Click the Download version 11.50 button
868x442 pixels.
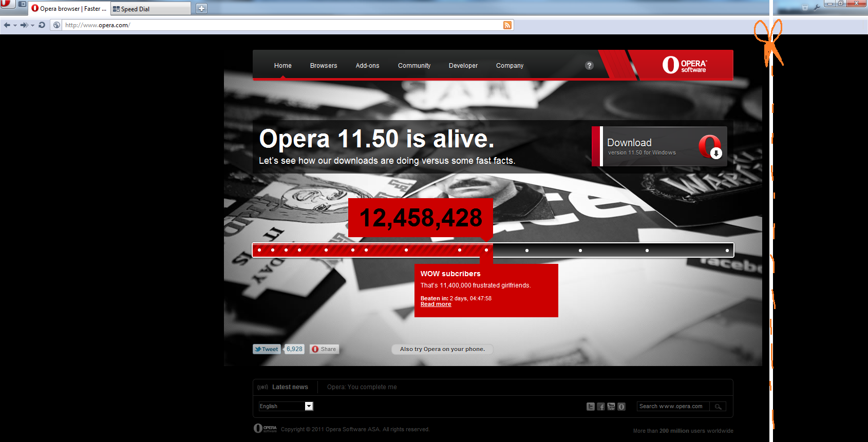pyautogui.click(x=659, y=146)
